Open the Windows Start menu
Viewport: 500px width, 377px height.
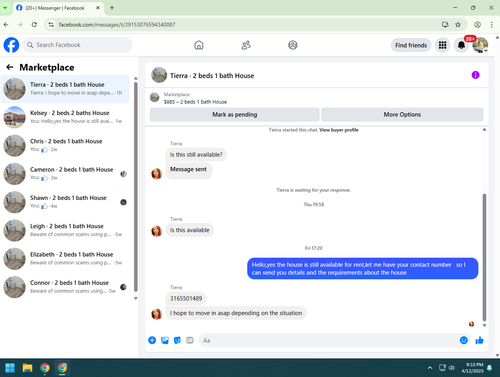(x=10, y=368)
